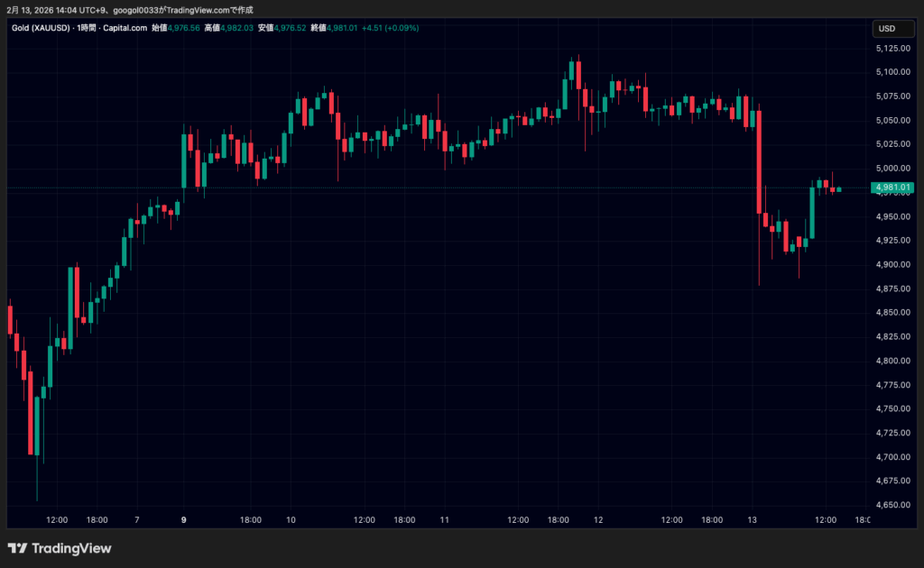Click the +4.51 (+0.09%) change value

[x=392, y=28]
